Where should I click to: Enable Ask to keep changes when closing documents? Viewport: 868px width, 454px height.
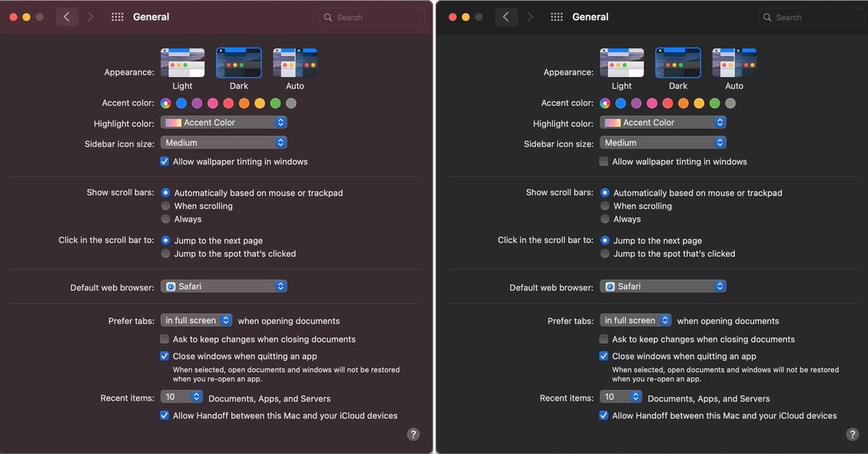(x=164, y=338)
